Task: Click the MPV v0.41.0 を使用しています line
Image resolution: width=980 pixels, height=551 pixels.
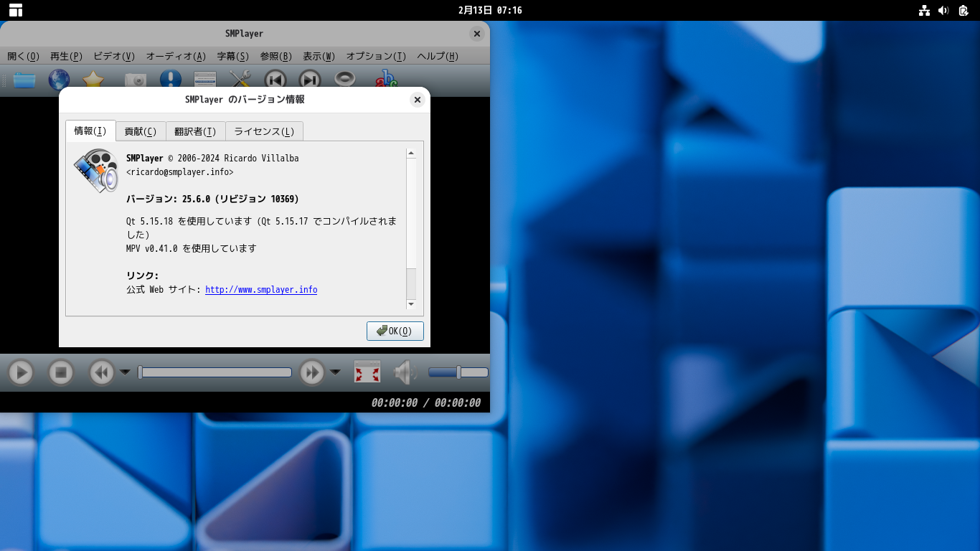Action: tap(191, 248)
